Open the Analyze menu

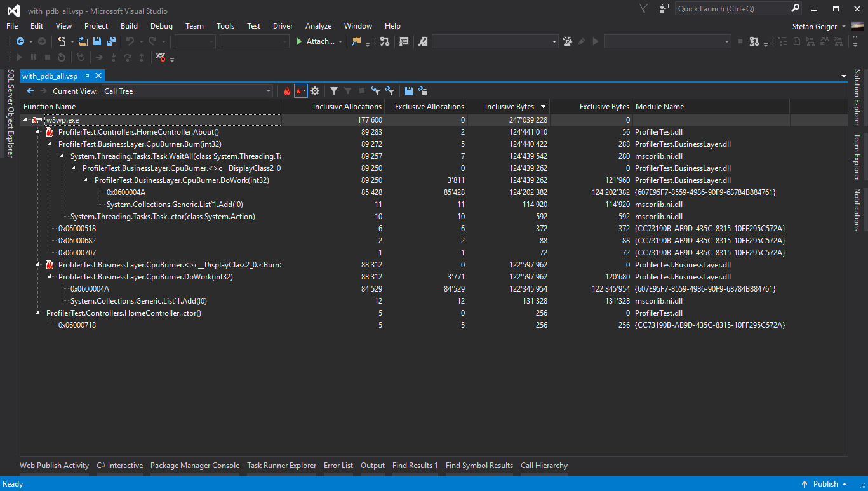[x=318, y=26]
